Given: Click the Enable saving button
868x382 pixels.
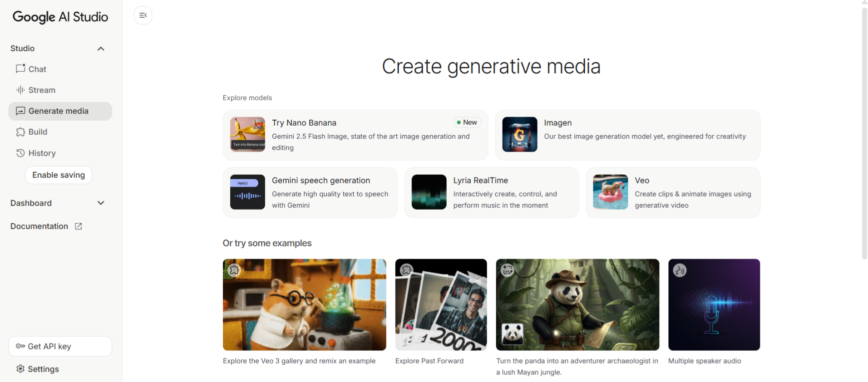Looking at the screenshot, I should [x=59, y=175].
